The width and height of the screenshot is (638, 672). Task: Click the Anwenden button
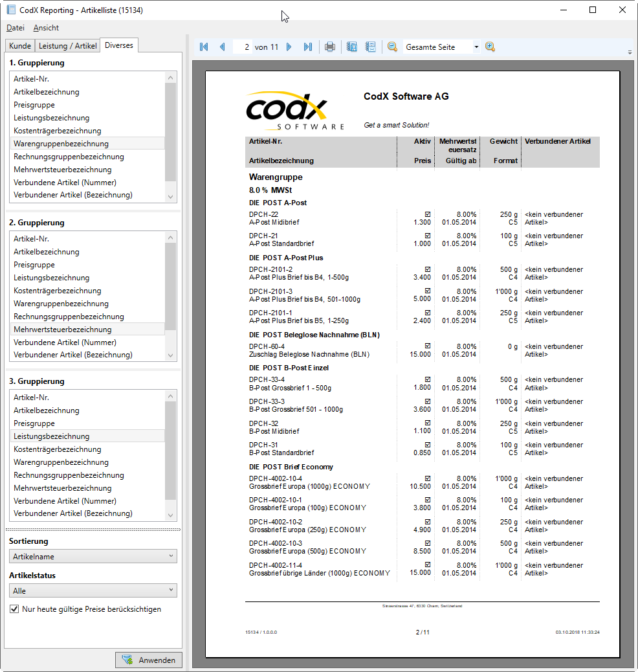point(149,660)
